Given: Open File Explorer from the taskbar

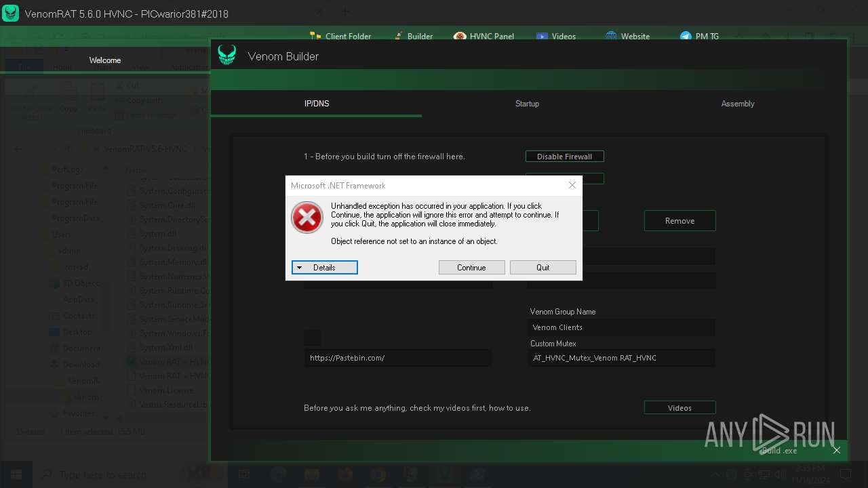Looking at the screenshot, I should (311, 474).
